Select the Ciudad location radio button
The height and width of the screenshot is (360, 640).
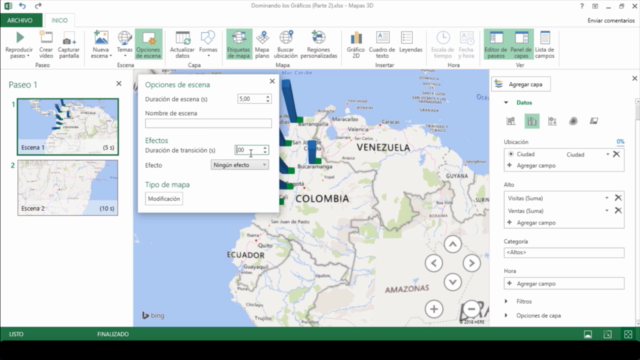[x=511, y=154]
